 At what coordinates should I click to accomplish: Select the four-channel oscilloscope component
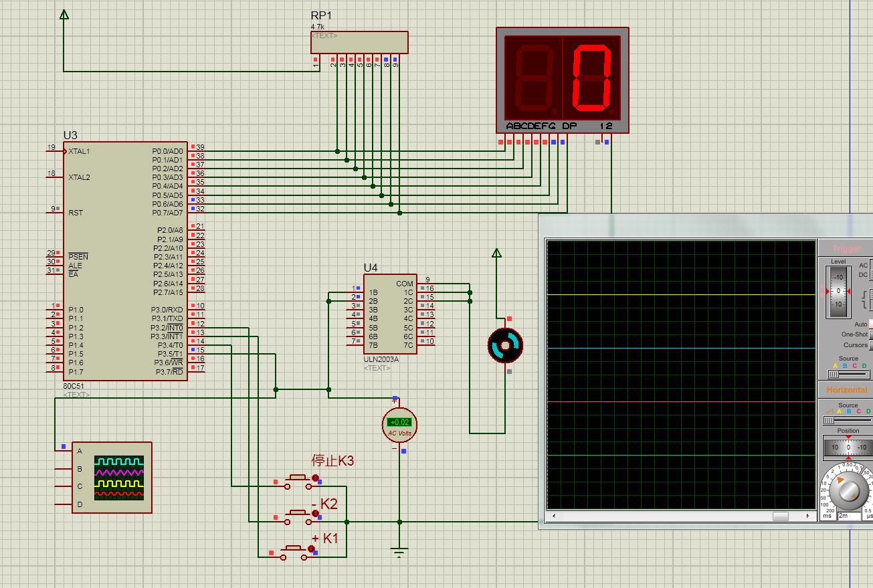tap(112, 478)
